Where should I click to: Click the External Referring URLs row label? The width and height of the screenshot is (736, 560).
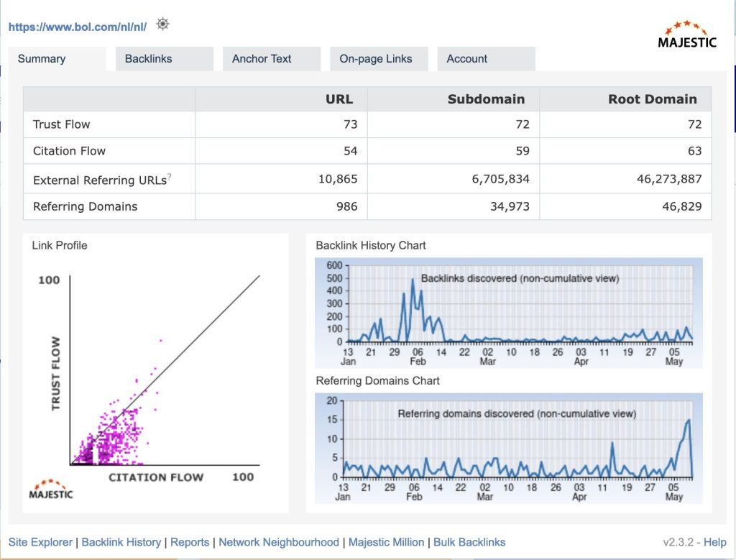[x=100, y=180]
